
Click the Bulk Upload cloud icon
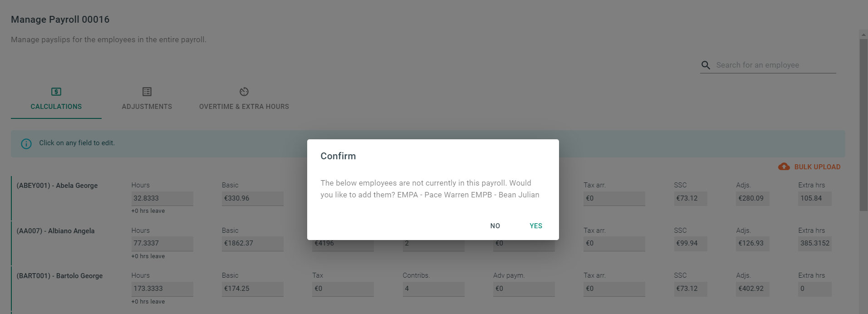click(784, 167)
